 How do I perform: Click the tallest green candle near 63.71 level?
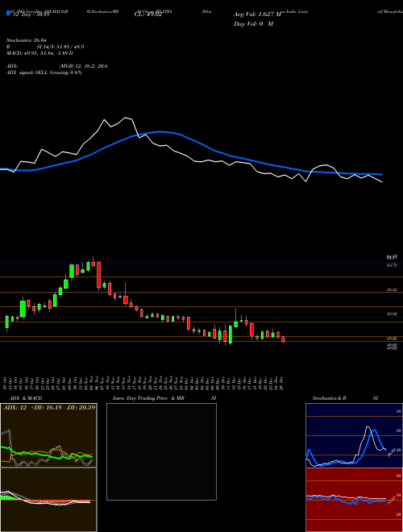click(72, 271)
